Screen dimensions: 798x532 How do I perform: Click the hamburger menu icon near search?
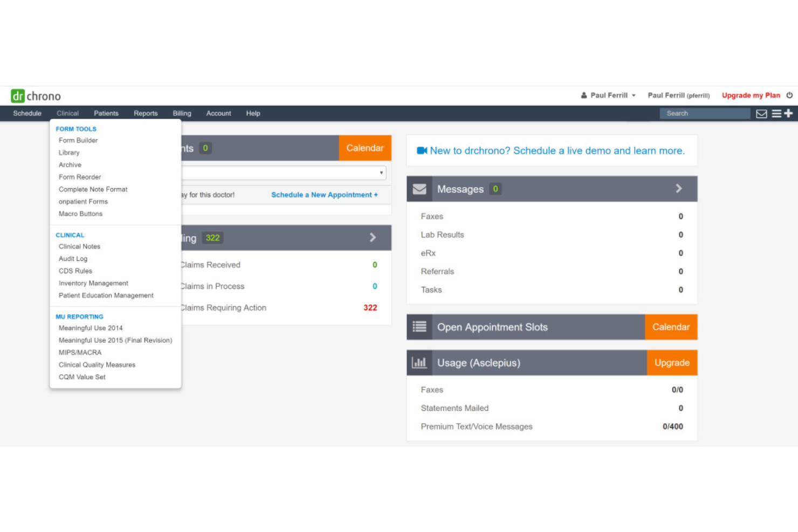[x=776, y=113]
